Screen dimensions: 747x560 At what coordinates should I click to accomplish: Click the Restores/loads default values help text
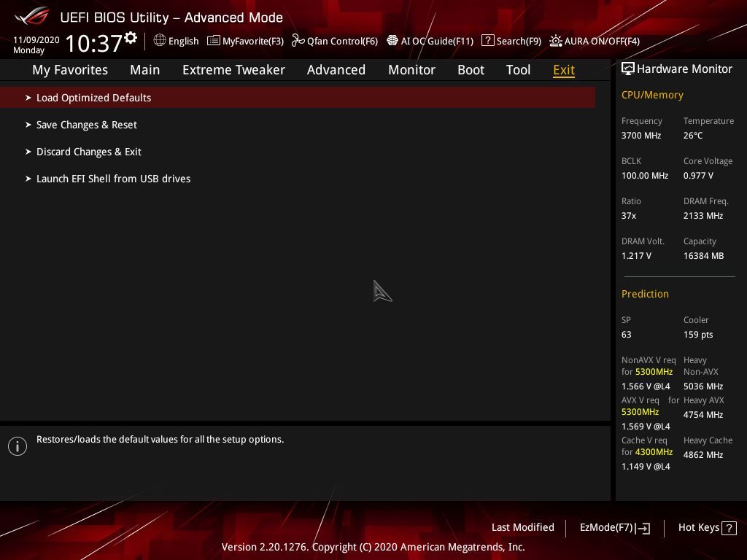point(160,440)
